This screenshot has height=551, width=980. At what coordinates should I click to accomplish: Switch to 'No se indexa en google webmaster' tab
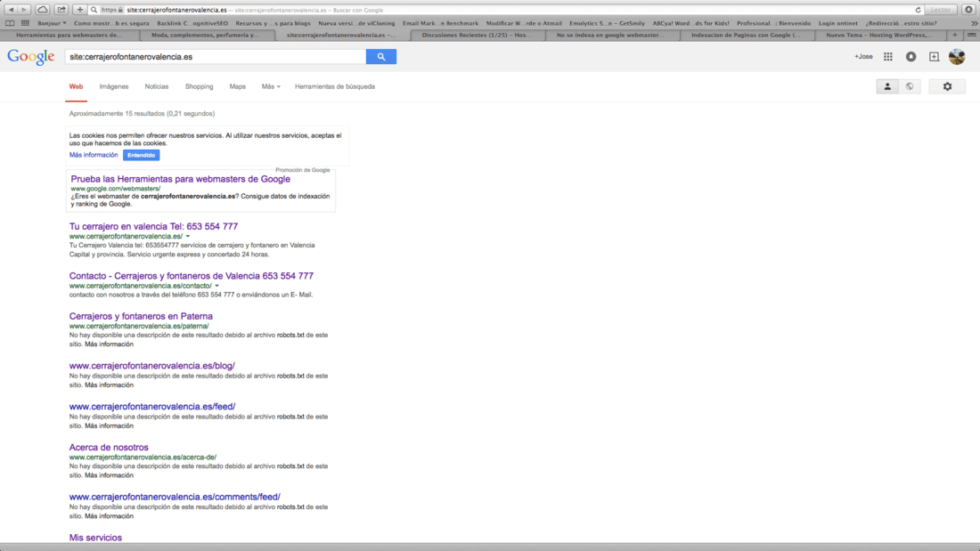click(610, 35)
